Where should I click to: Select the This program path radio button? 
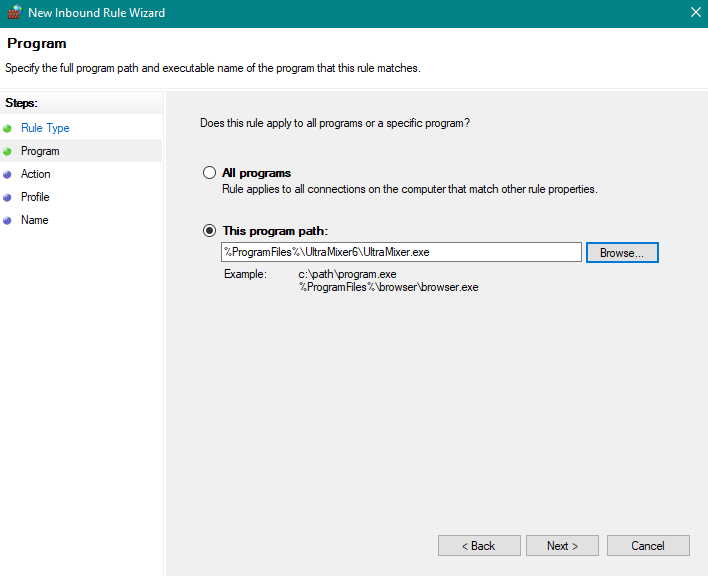pos(209,230)
